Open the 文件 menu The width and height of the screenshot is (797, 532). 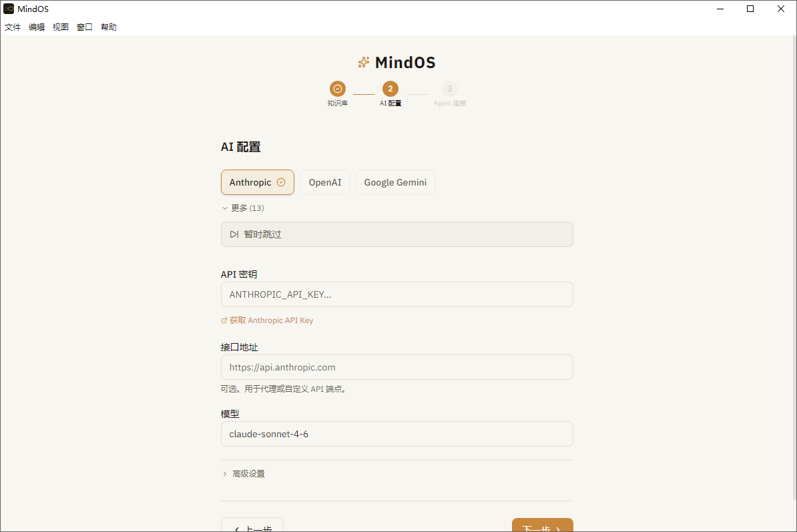pyautogui.click(x=12, y=27)
